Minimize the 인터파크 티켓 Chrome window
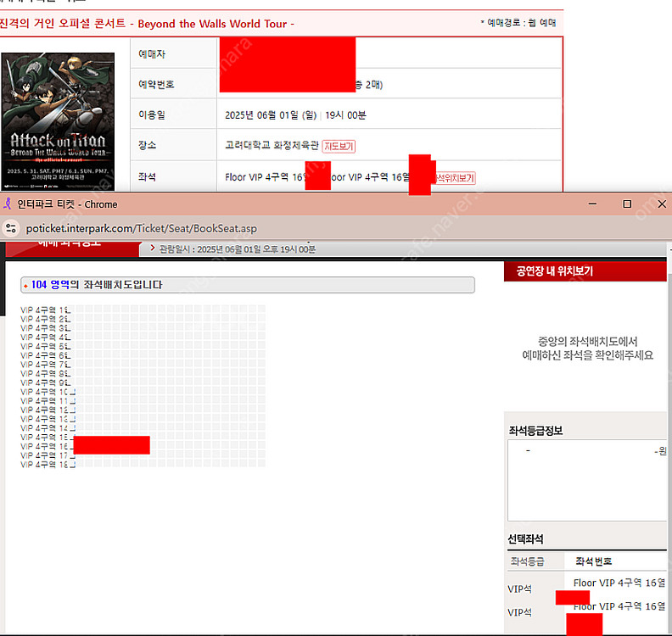Image resolution: width=672 pixels, height=636 pixels. click(592, 204)
